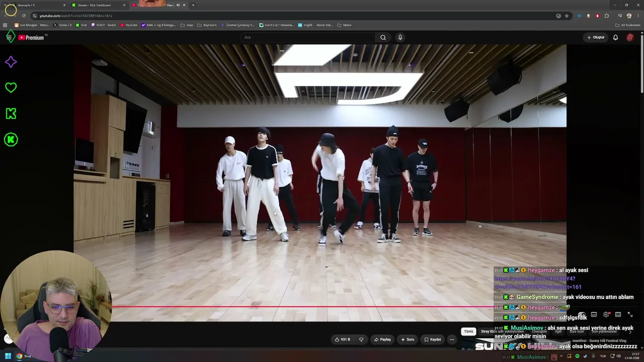Open the Chrome three-dot menu
The height and width of the screenshot is (362, 644).
[637, 16]
